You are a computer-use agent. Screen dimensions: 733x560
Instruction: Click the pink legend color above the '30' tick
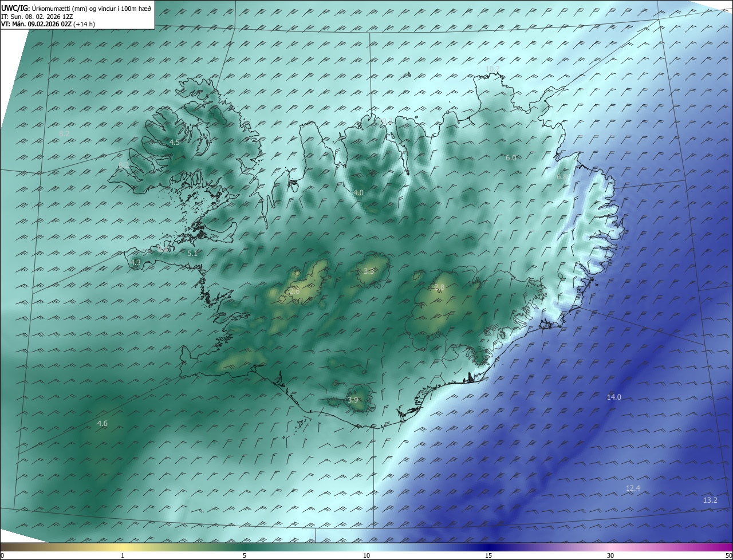(x=610, y=547)
